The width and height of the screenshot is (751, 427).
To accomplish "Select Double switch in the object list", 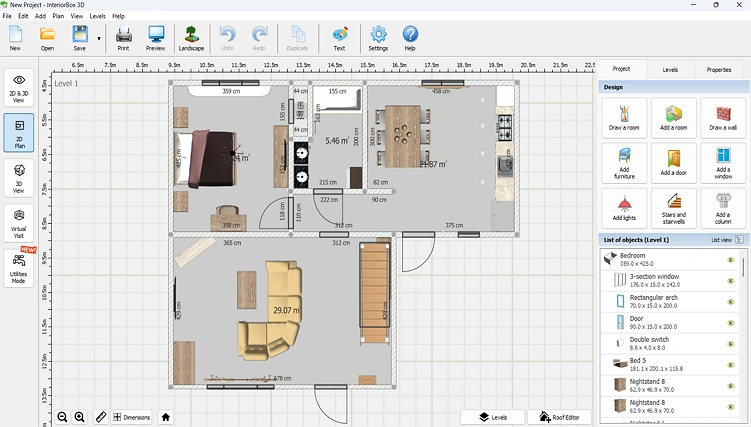I will (671, 344).
